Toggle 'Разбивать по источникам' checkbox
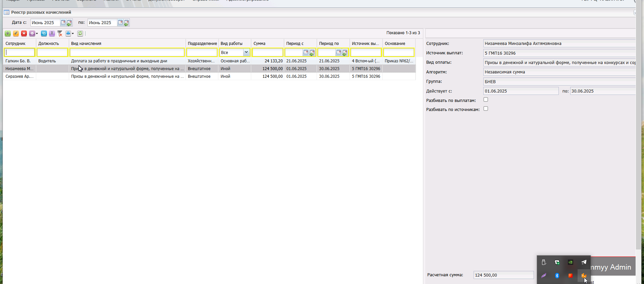Screen dimensions: 644x284 click(486, 109)
